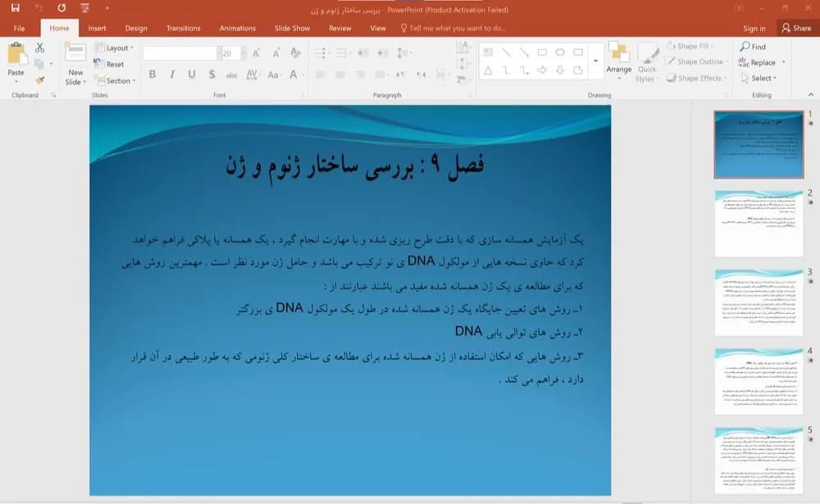Click Tell me what you want to do
The image size is (820, 504).
pyautogui.click(x=453, y=28)
